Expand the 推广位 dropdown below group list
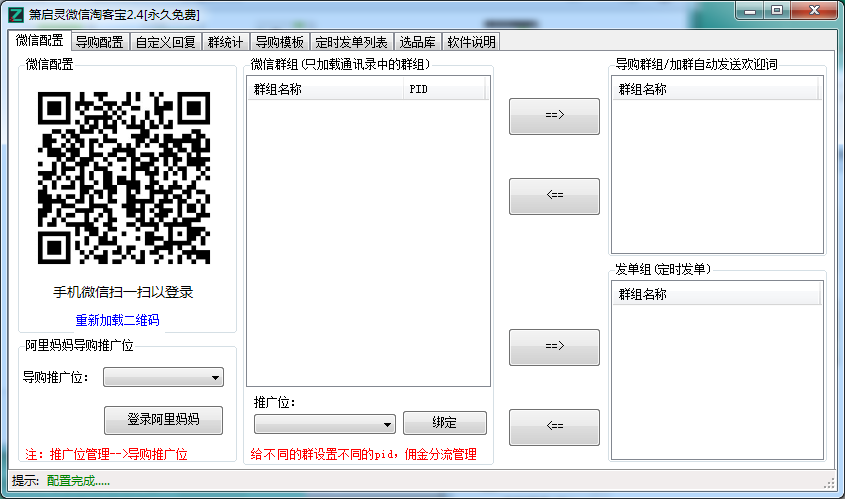The image size is (845, 499). click(x=324, y=424)
